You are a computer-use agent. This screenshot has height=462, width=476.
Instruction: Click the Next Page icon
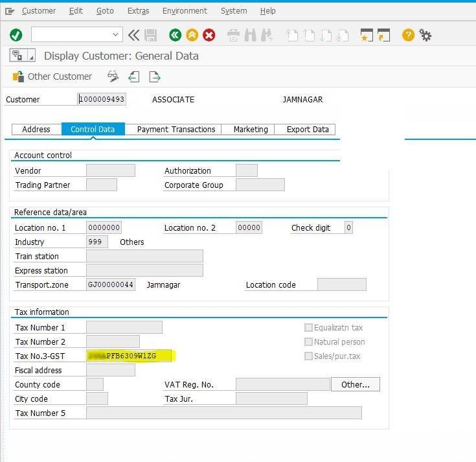(326, 35)
